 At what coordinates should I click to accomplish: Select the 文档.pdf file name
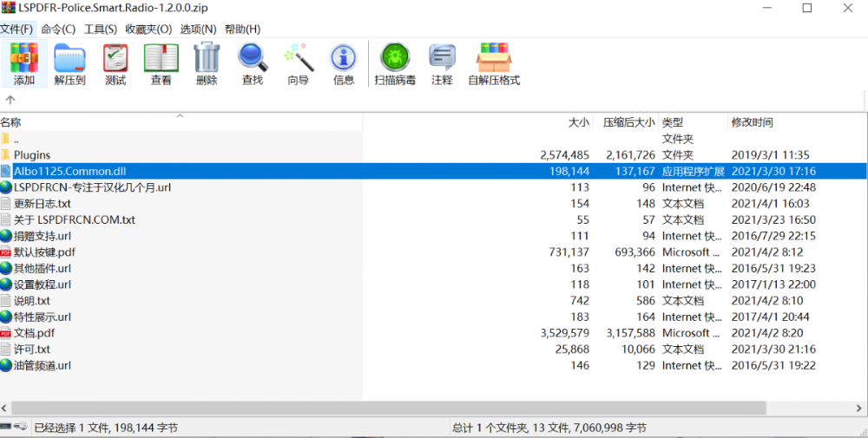35,333
